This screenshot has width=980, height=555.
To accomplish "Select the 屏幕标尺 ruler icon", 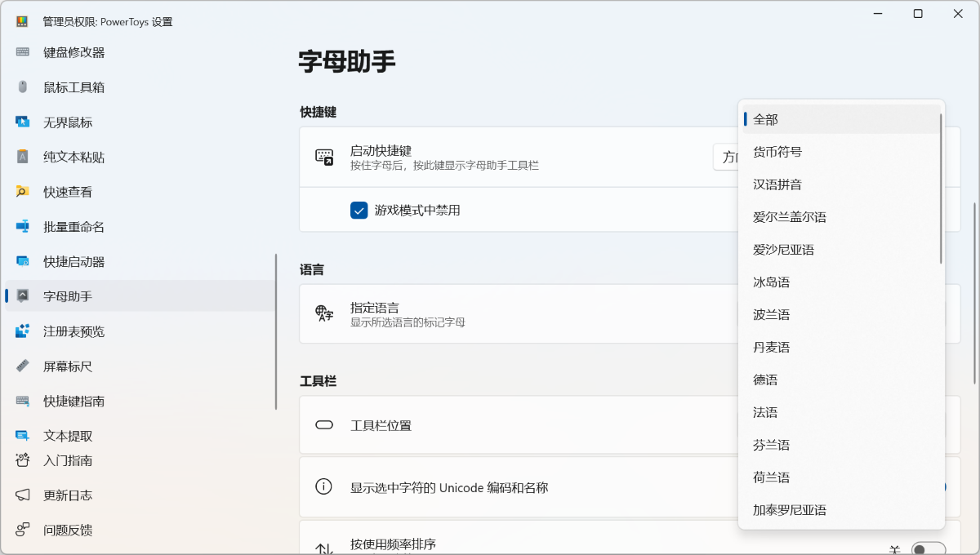I will (x=23, y=366).
